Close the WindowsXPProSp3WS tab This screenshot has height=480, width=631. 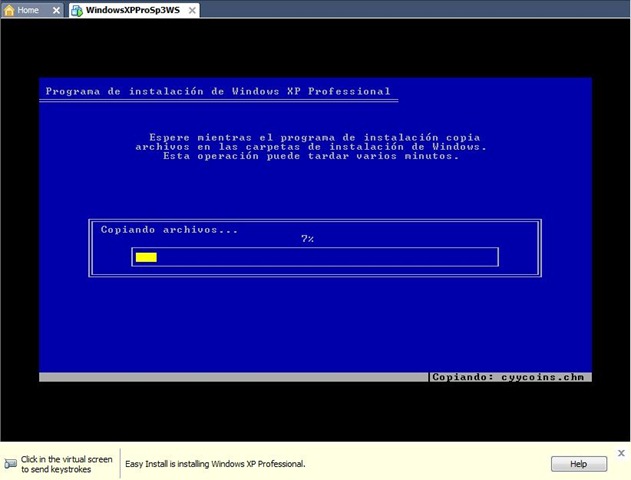point(192,10)
